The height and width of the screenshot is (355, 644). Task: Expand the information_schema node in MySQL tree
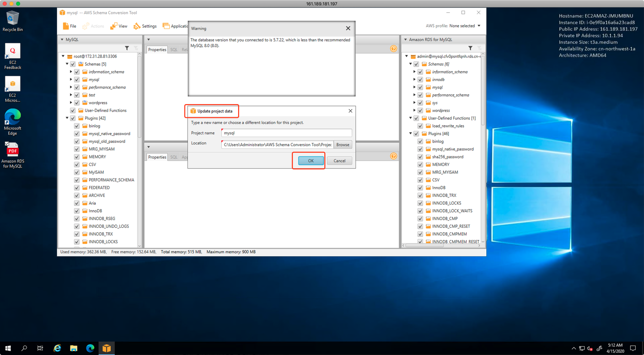click(x=71, y=72)
